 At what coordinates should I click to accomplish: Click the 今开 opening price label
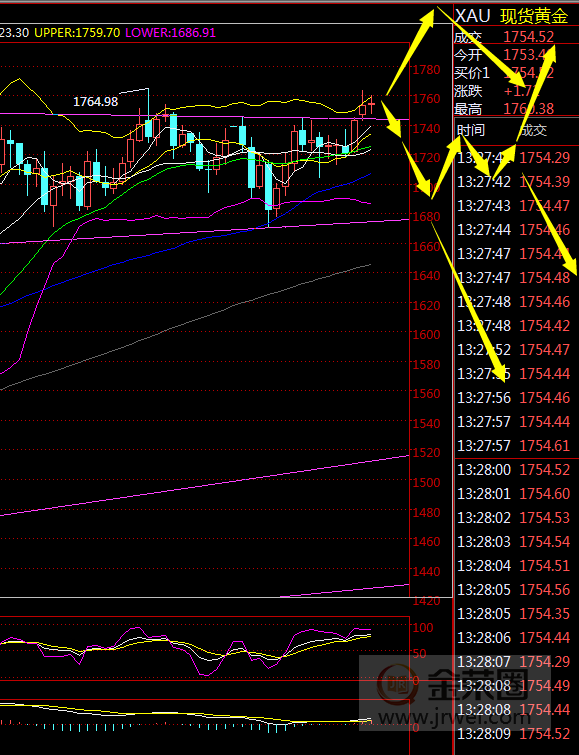pyautogui.click(x=468, y=55)
